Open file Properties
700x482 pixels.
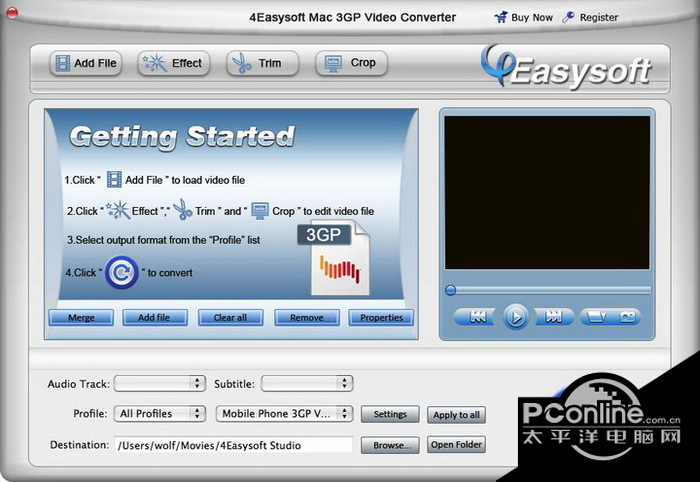click(381, 317)
